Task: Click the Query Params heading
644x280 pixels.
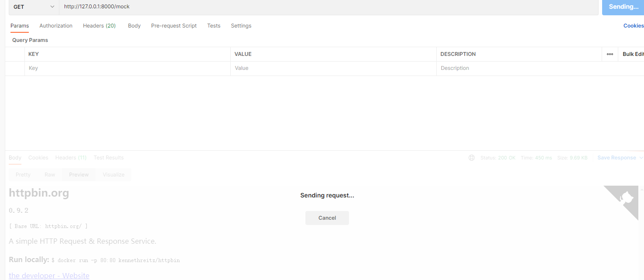Action: (x=30, y=40)
